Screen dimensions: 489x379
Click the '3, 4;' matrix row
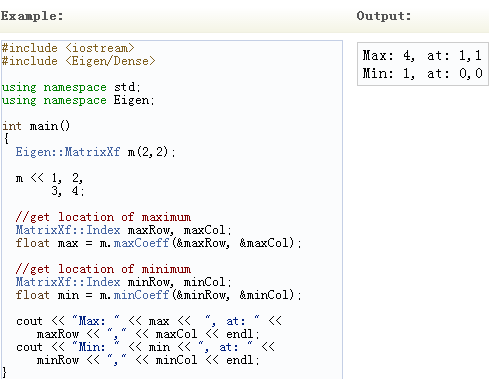(x=68, y=191)
